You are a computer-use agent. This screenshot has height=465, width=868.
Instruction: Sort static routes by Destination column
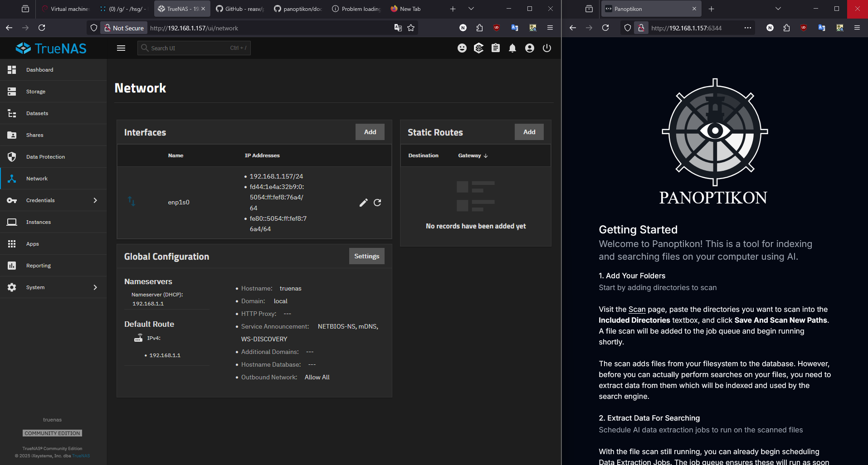click(x=423, y=155)
